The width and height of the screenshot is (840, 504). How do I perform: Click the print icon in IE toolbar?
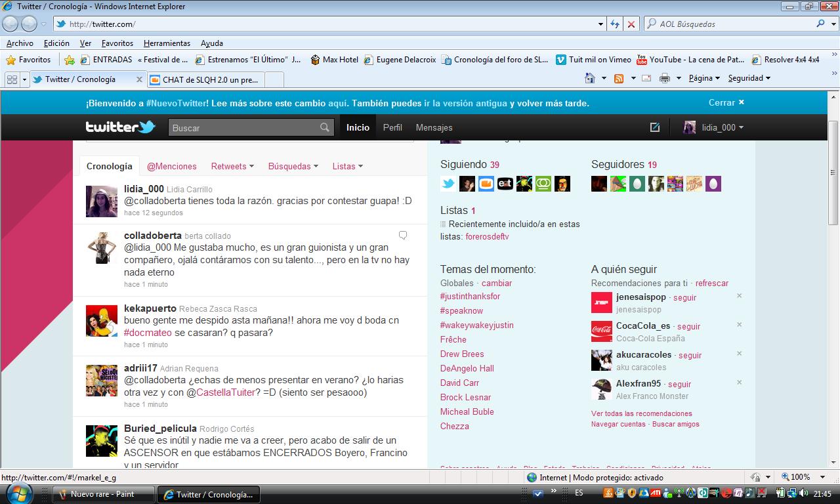[664, 78]
